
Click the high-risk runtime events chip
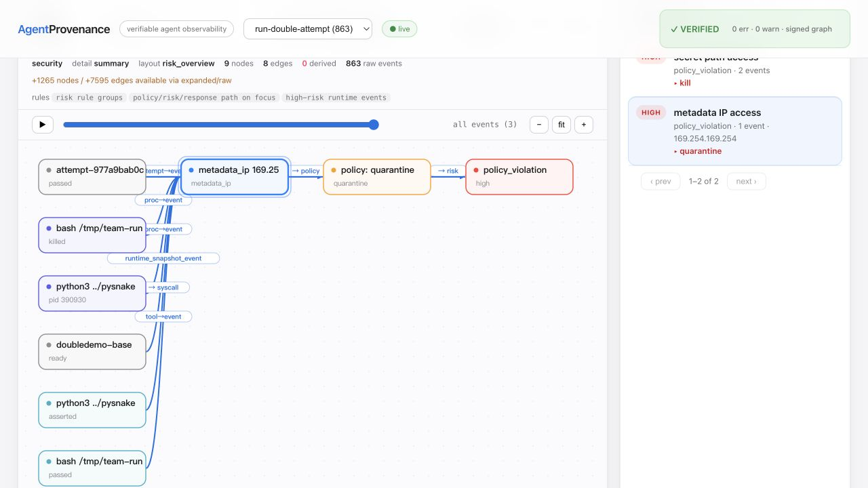336,98
